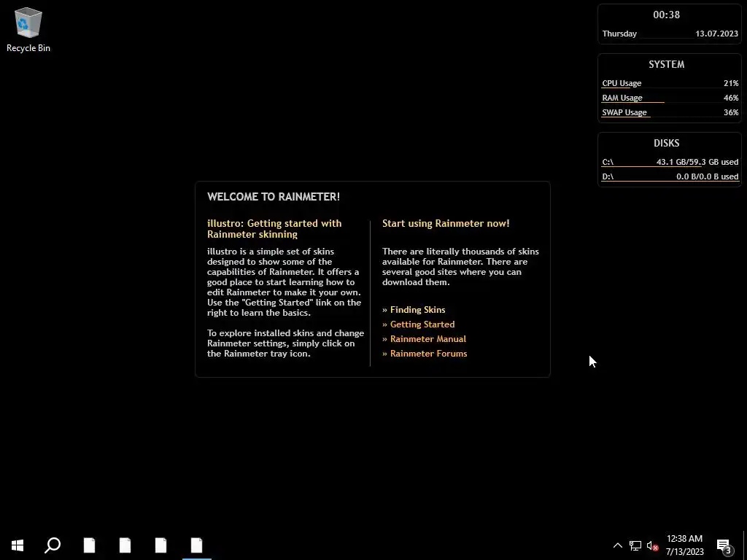Open the Rainmeter Manual link
Viewport: 747px width, 560px height.
pyautogui.click(x=427, y=339)
